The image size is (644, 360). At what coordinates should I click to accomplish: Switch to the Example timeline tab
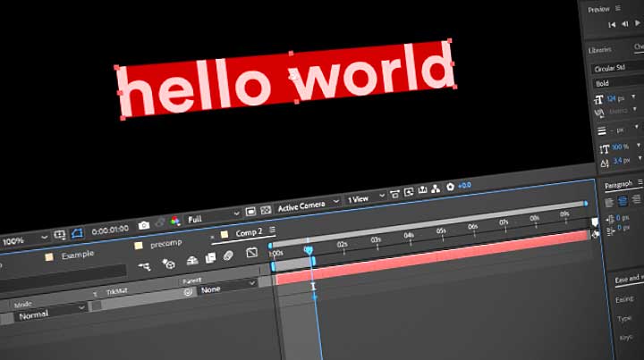point(78,255)
